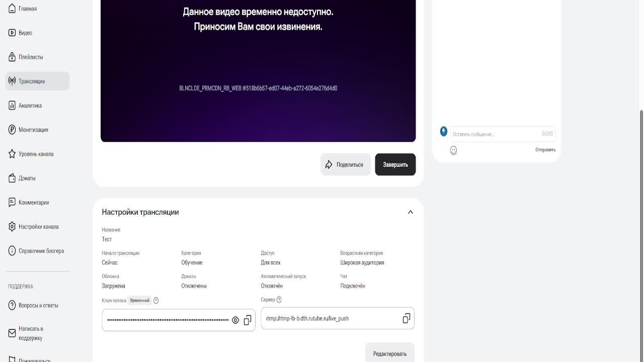Click the chat message input field
This screenshot has width=644, height=362.
(503, 134)
